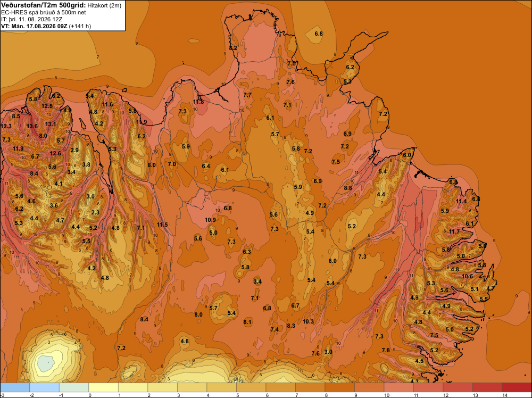Click the 'Hitakort (2m)' label
The height and width of the screenshot is (398, 532).
coord(104,5)
